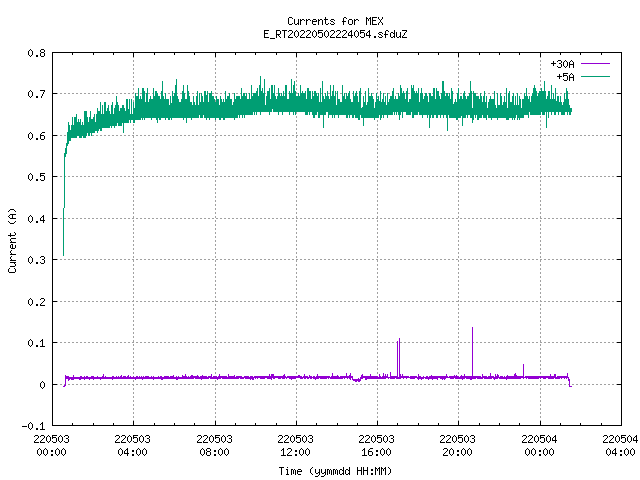Viewport: 640px width, 480px height.
Task: Click the 0.2 y-axis tick label
Action: click(36, 302)
